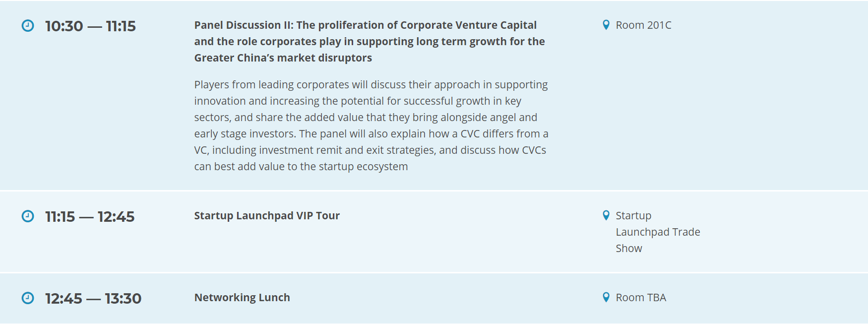The height and width of the screenshot is (324, 868).
Task: Click the word 'Show' under Launchpad Trade
Action: pyautogui.click(x=629, y=248)
